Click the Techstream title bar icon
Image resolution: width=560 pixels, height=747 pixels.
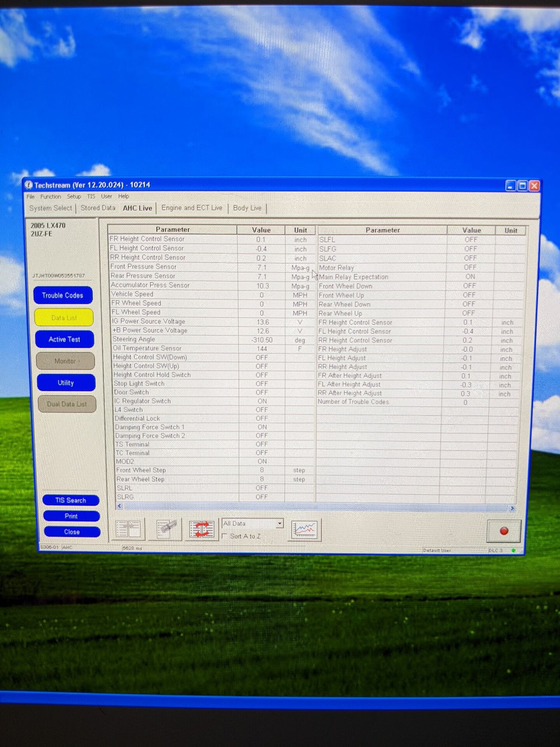tap(28, 185)
